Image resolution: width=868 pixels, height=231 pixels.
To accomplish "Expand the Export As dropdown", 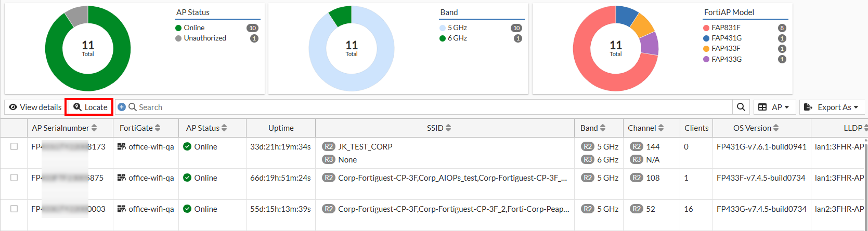I will point(831,107).
